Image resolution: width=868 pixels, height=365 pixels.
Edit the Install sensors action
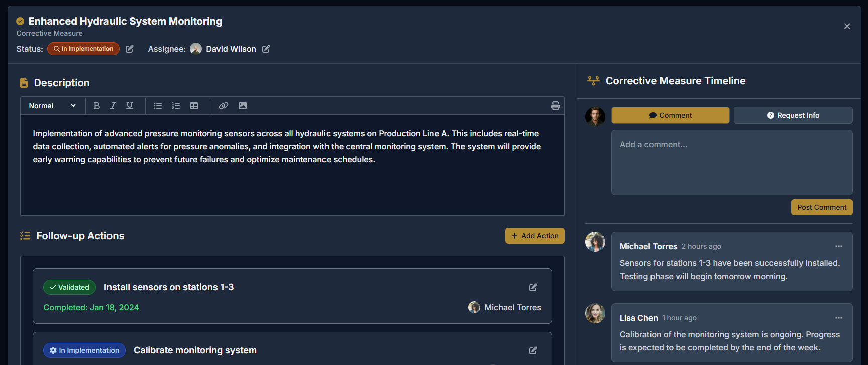533,287
